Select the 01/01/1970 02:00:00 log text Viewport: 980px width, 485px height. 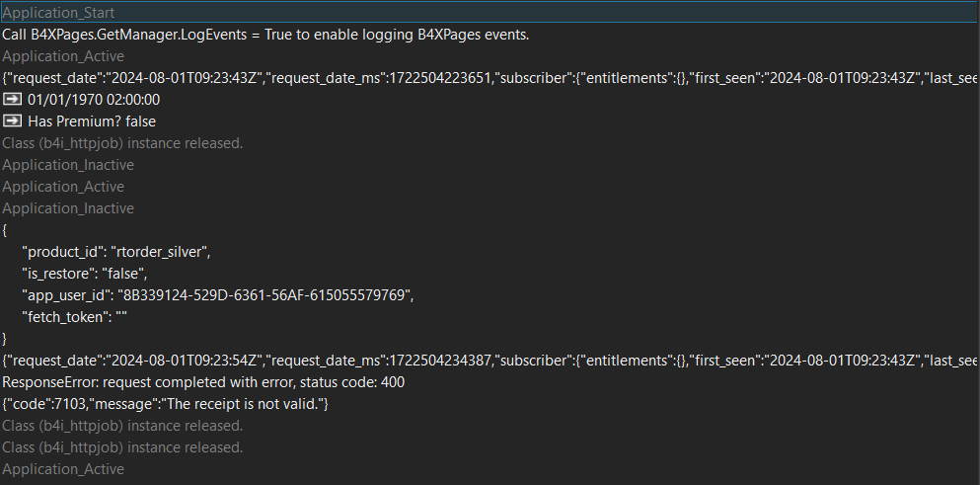94,100
